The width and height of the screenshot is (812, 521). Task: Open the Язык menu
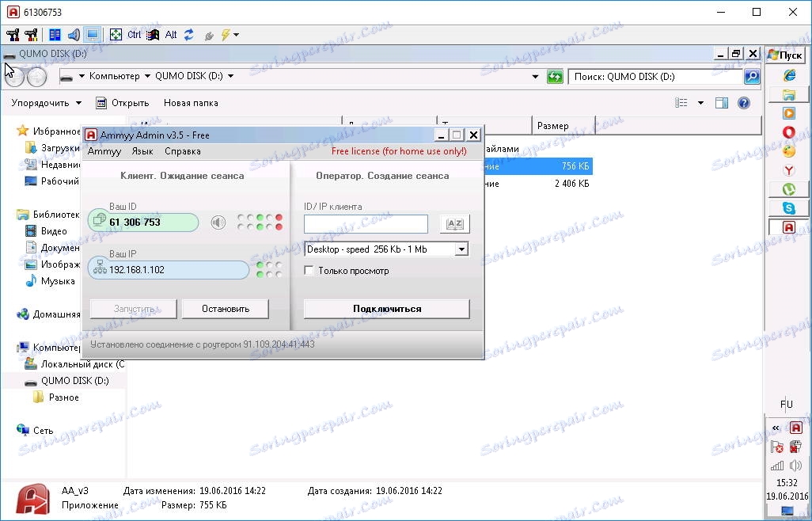[x=142, y=151]
